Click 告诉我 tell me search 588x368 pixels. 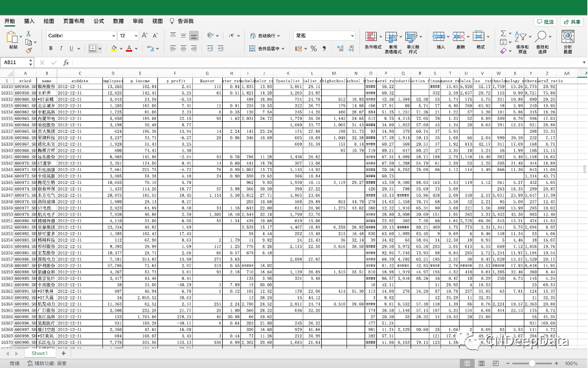(181, 21)
